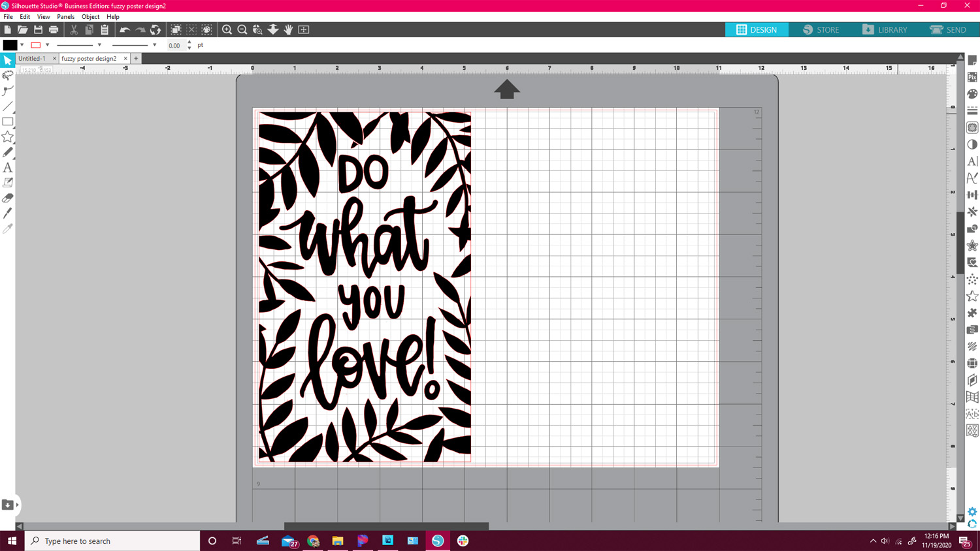Click the line thickness value field

point(176,45)
